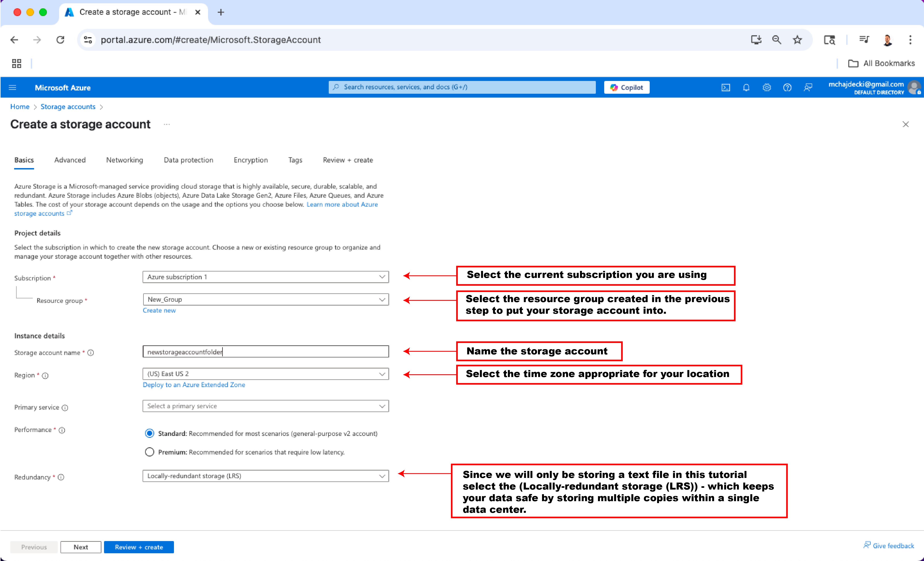Open the Subscription dropdown
Viewport: 924px width, 561px height.
click(x=266, y=277)
